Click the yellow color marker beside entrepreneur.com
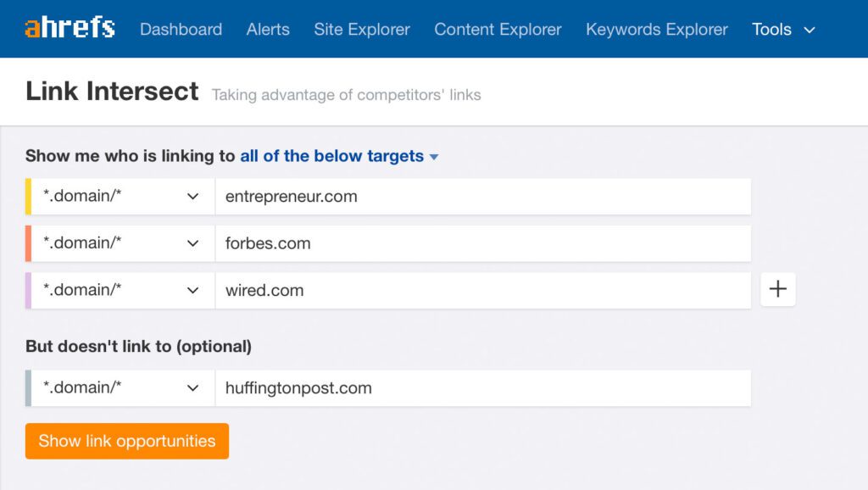Screen dimensions: 868x490 point(28,197)
